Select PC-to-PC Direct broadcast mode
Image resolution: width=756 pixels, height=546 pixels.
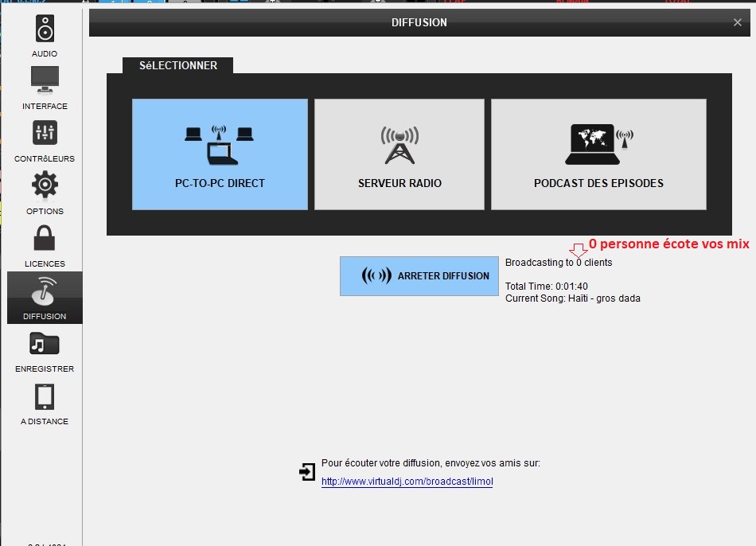[220, 154]
